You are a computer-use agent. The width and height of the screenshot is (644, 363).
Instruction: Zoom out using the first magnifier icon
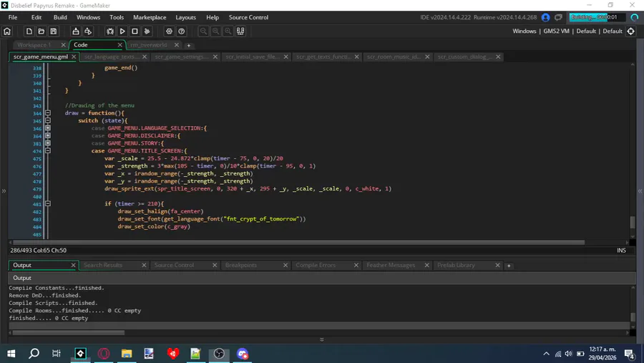[x=203, y=32]
